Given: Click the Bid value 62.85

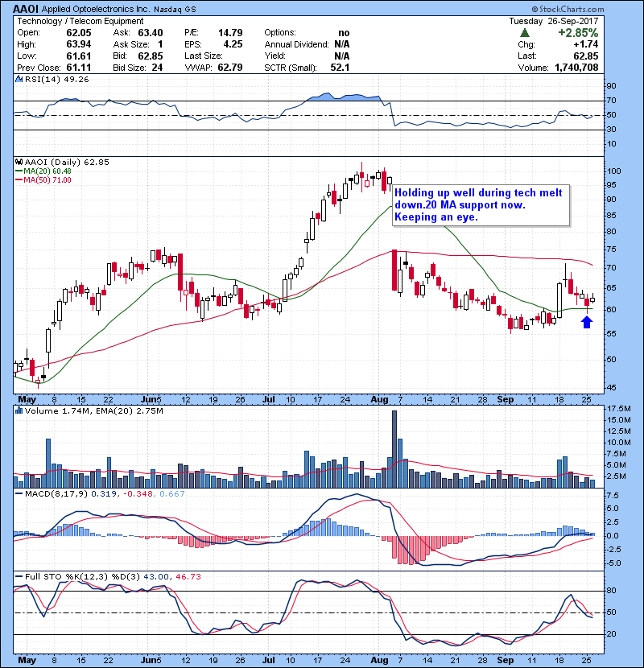Looking at the screenshot, I should [x=151, y=56].
